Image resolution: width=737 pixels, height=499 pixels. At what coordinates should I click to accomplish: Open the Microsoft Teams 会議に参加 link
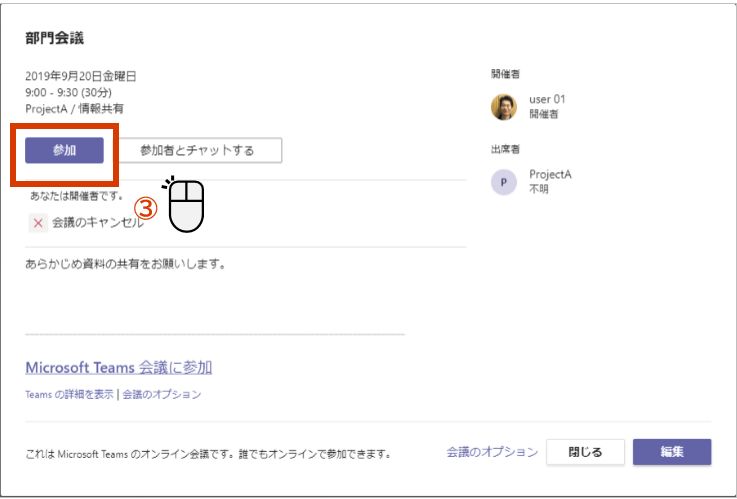coord(118,367)
